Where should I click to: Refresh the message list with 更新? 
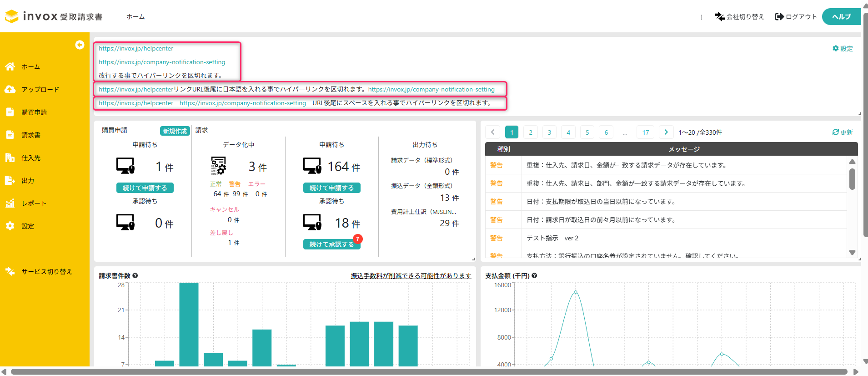tap(842, 132)
